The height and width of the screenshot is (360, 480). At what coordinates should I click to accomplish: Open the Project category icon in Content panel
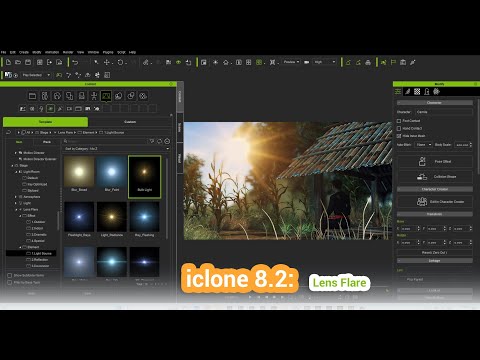pyautogui.click(x=32, y=96)
